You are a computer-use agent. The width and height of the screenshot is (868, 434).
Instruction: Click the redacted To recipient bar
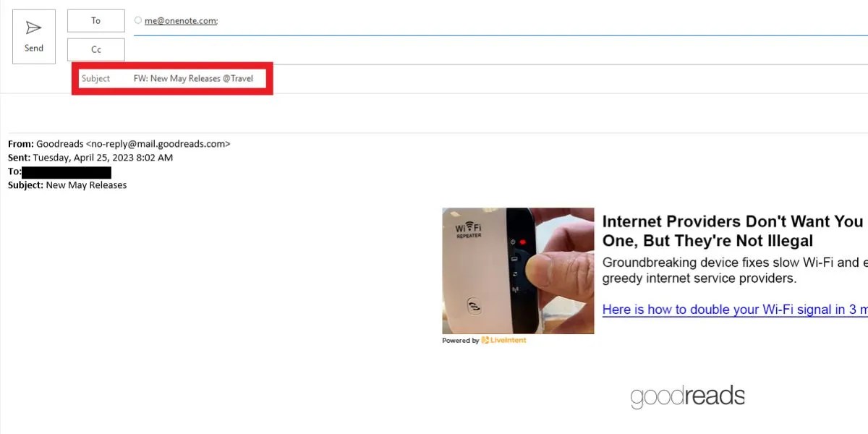67,171
